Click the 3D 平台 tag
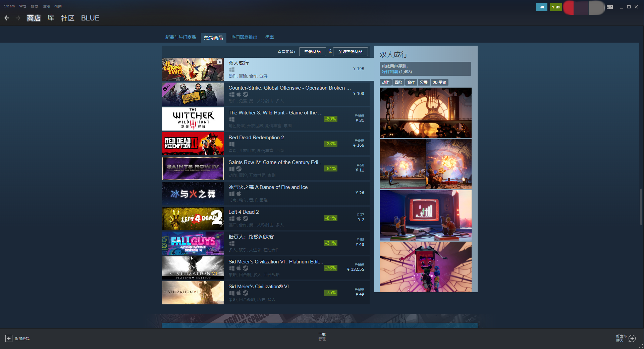 [439, 83]
